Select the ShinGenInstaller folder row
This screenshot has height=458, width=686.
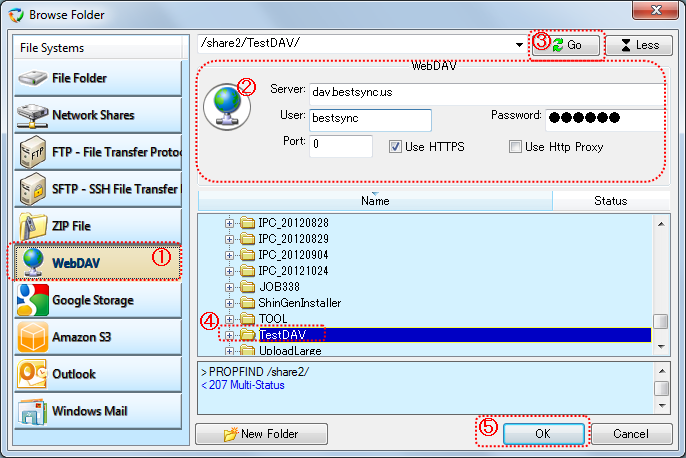(x=300, y=303)
